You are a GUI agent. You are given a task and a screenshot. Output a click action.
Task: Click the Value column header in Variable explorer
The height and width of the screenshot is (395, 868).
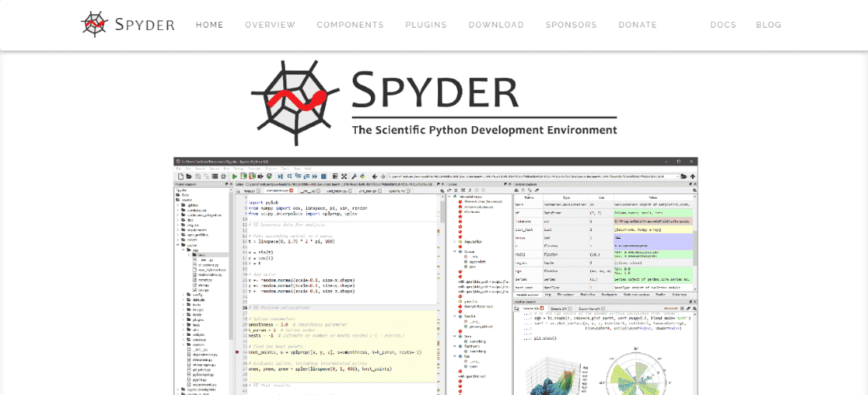[653, 197]
